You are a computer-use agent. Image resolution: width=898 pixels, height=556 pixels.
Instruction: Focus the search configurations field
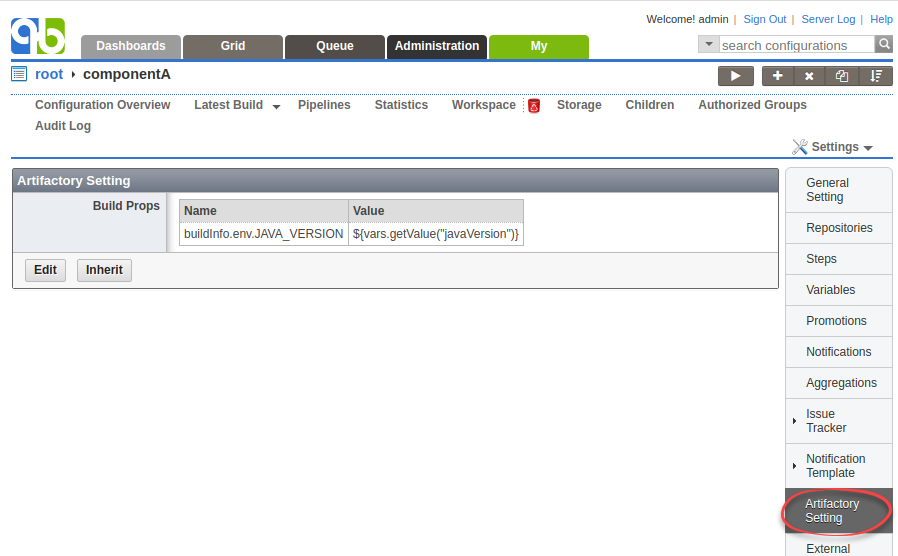coord(797,45)
